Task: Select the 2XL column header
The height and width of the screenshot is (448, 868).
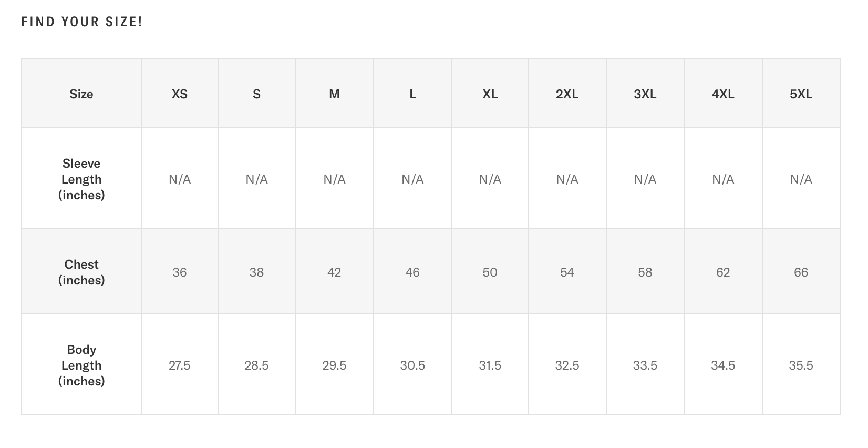Action: [567, 94]
